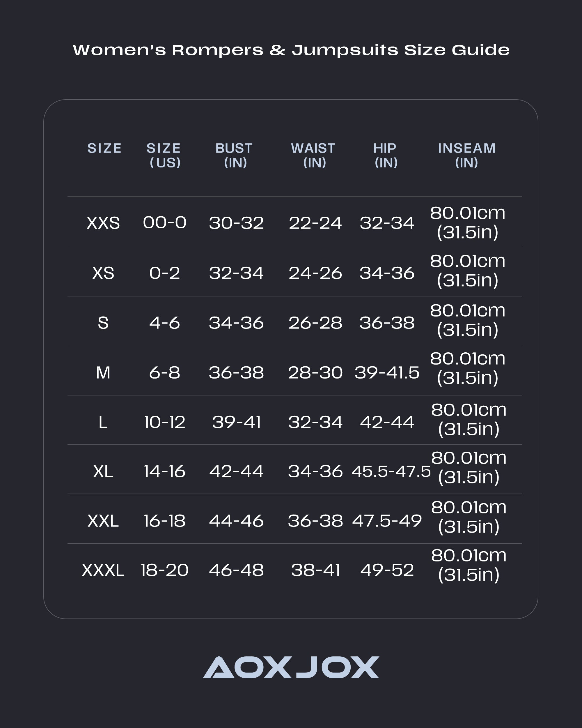Click the INSEAM (IN) column header

pos(466,155)
